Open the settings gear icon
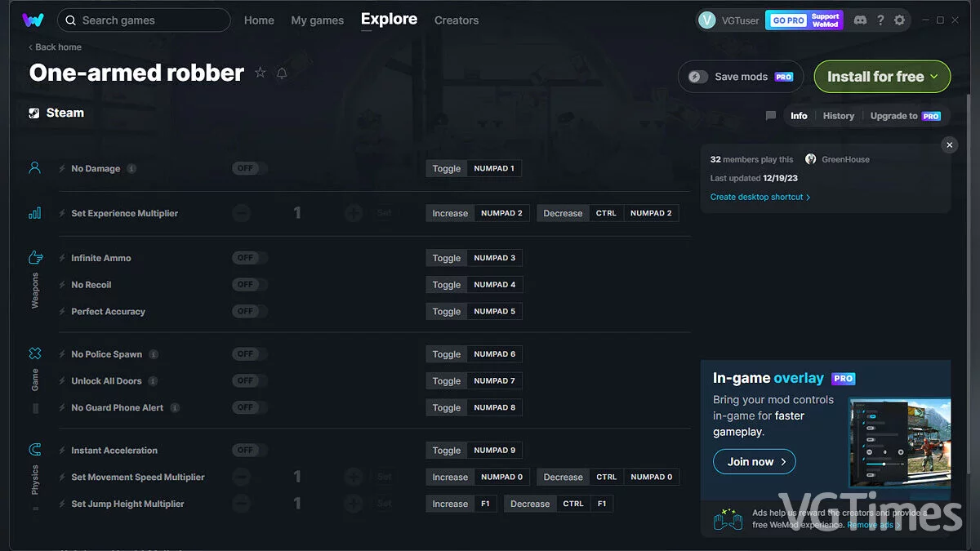Screen dimensions: 980x551 click(x=899, y=20)
